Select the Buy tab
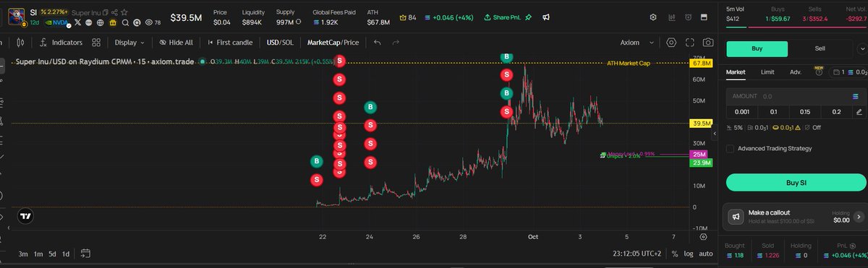 point(757,48)
